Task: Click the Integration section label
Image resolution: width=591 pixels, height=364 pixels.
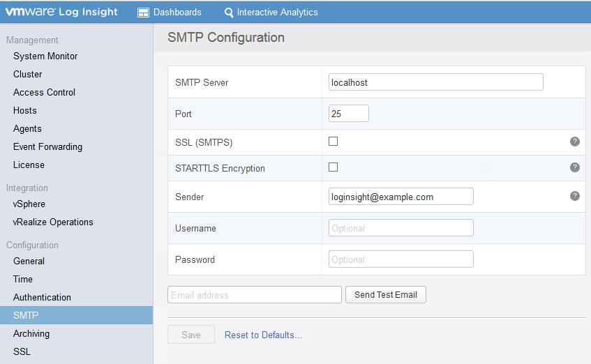Action: pyautogui.click(x=27, y=188)
